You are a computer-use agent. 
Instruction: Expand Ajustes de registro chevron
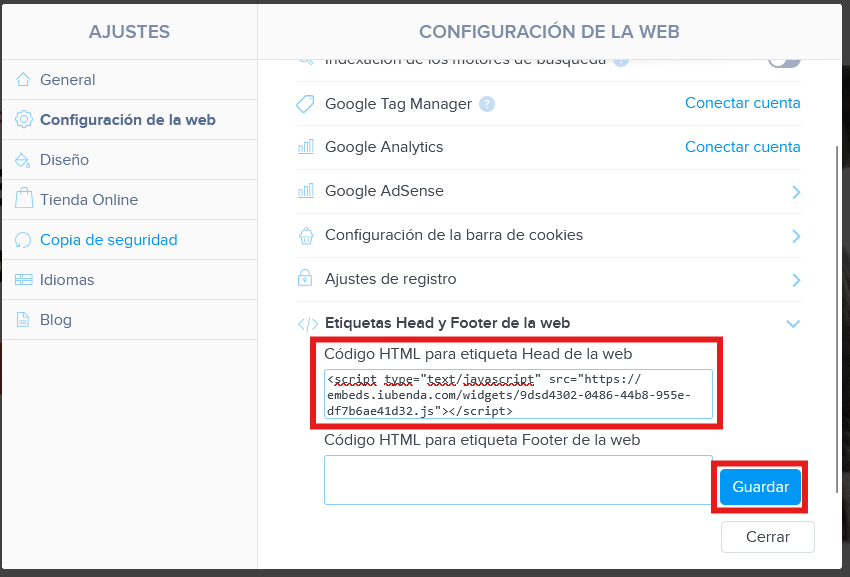796,280
